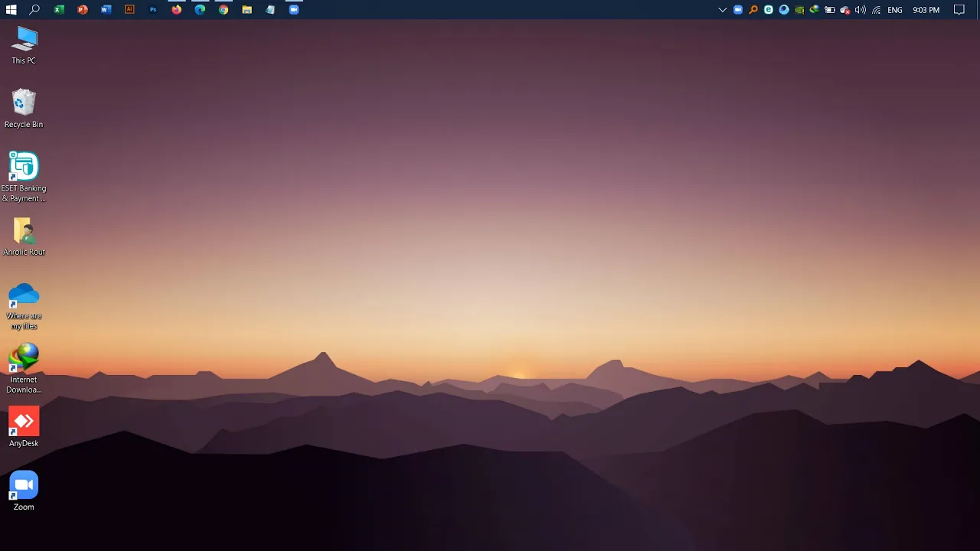Select Where are my files shortcut
Image resolution: width=980 pixels, height=551 pixels.
point(24,306)
